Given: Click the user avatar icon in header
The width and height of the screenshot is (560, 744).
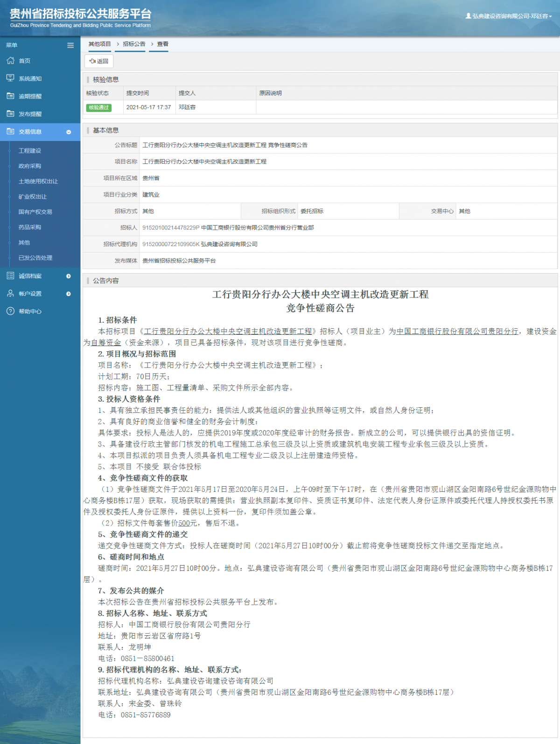Looking at the screenshot, I should click(468, 16).
